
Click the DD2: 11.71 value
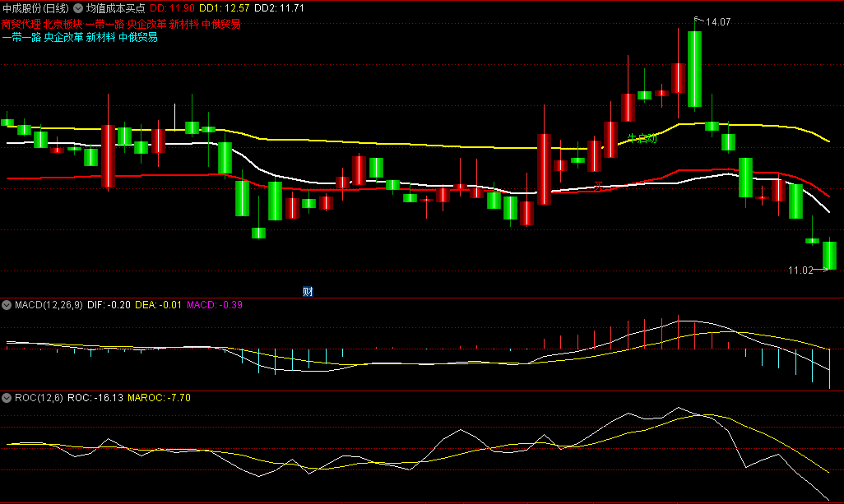coord(280,8)
